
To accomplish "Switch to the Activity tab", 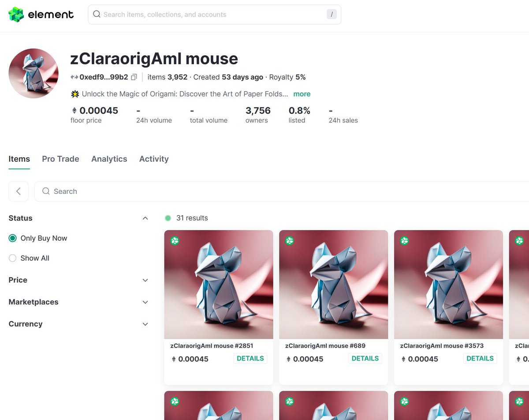I will [x=154, y=159].
